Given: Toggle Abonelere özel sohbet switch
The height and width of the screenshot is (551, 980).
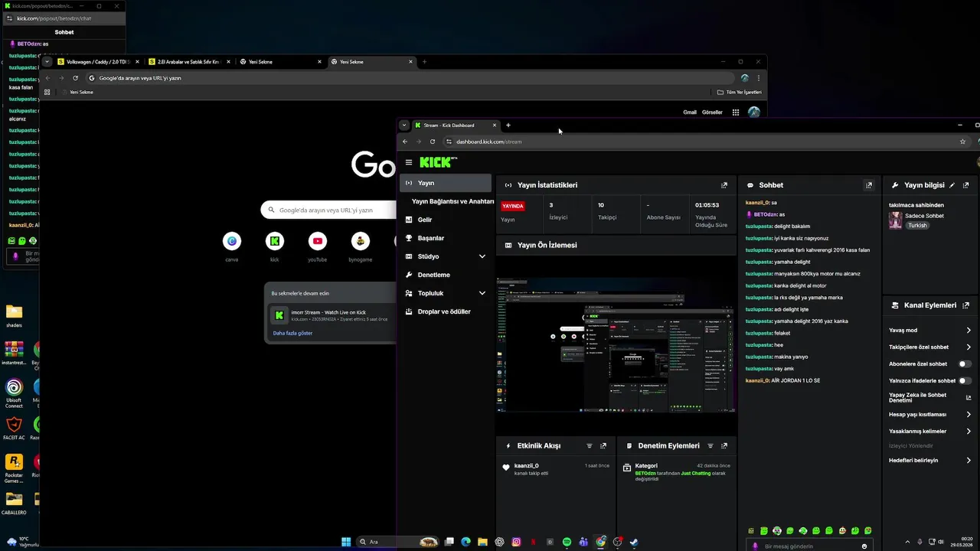Looking at the screenshot, I should [x=965, y=364].
